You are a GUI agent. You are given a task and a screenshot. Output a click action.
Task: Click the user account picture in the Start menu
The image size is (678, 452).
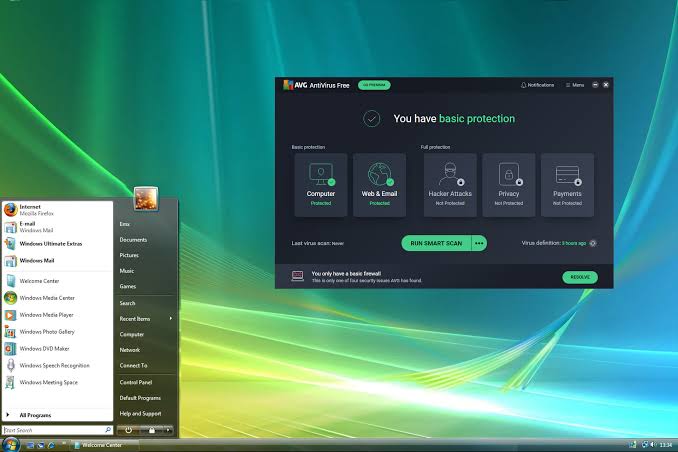click(x=146, y=198)
